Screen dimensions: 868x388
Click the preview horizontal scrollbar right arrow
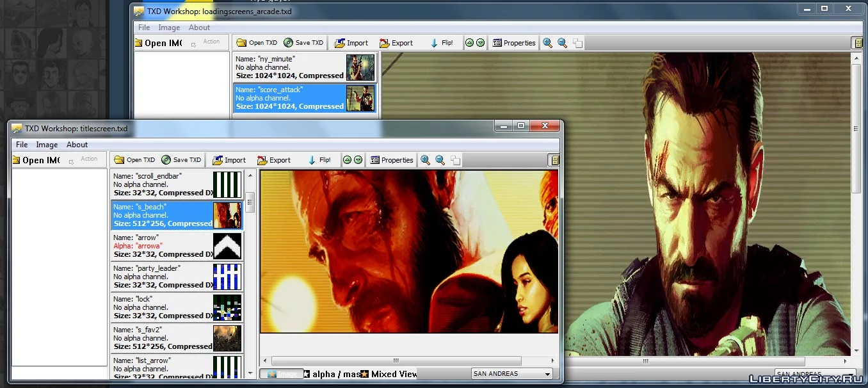tap(554, 360)
